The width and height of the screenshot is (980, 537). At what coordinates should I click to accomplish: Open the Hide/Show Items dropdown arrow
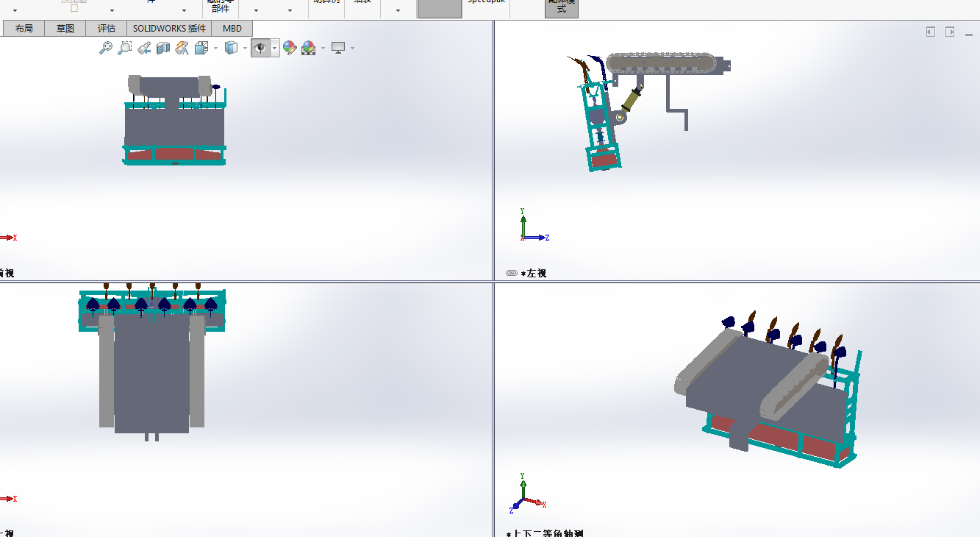tap(275, 49)
